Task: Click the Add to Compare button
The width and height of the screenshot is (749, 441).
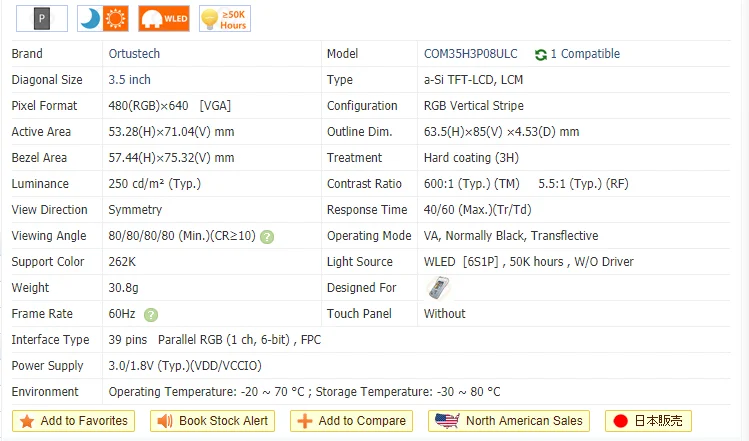Action: point(352,421)
